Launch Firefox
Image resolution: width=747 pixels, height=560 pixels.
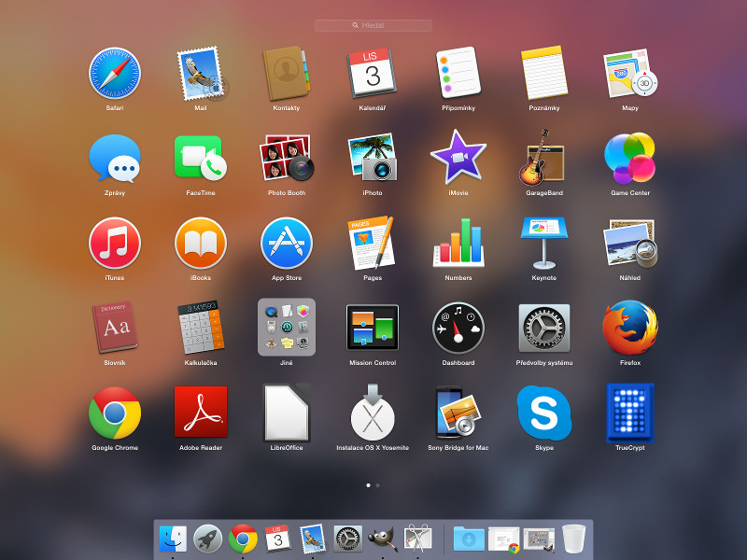[x=629, y=328]
